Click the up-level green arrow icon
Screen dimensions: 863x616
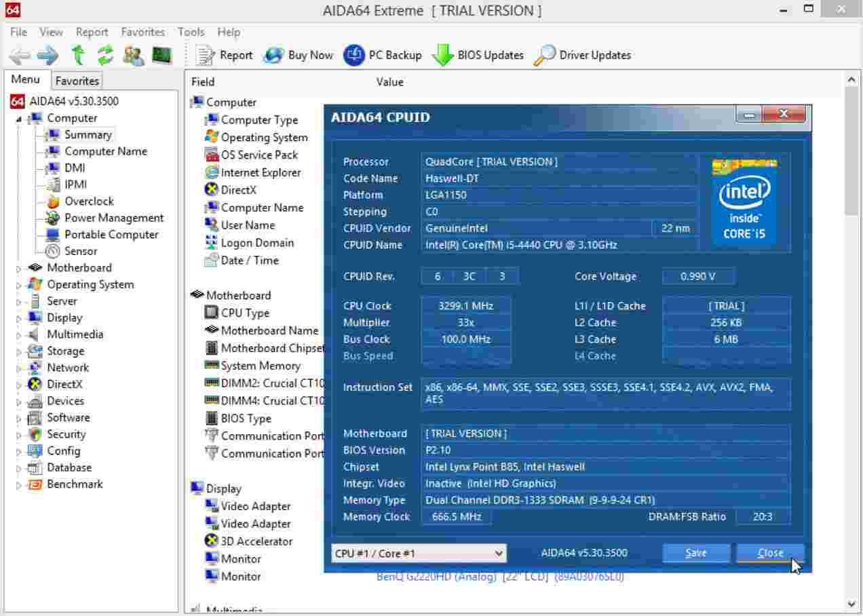(79, 55)
